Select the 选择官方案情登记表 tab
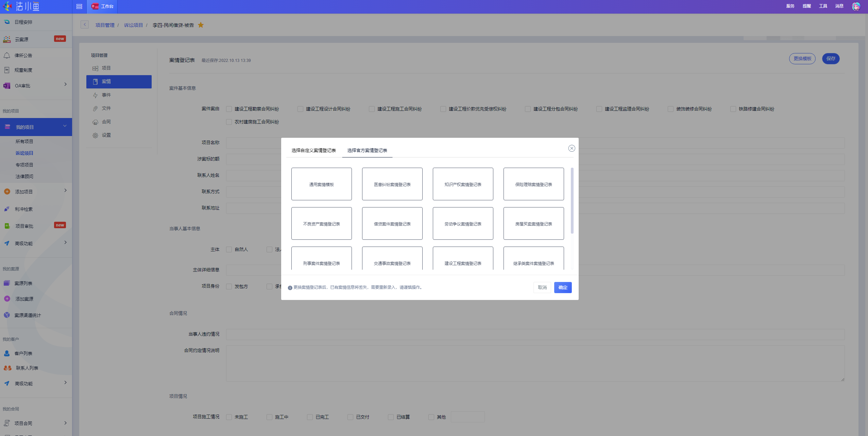This screenshot has width=868, height=436. [367, 150]
